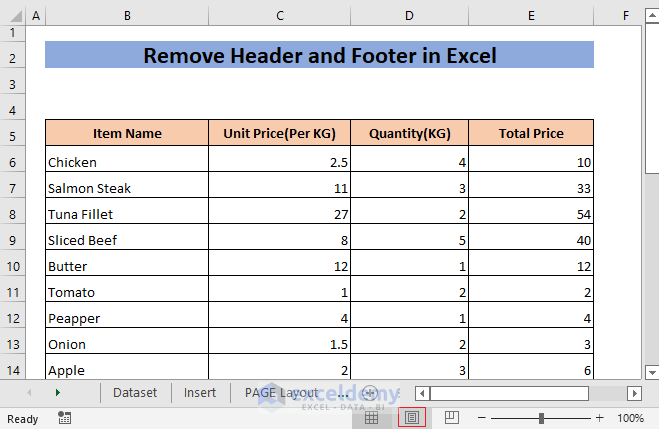Click the 'Quantity(KG)' header cell
The width and height of the screenshot is (659, 429).
(x=410, y=133)
